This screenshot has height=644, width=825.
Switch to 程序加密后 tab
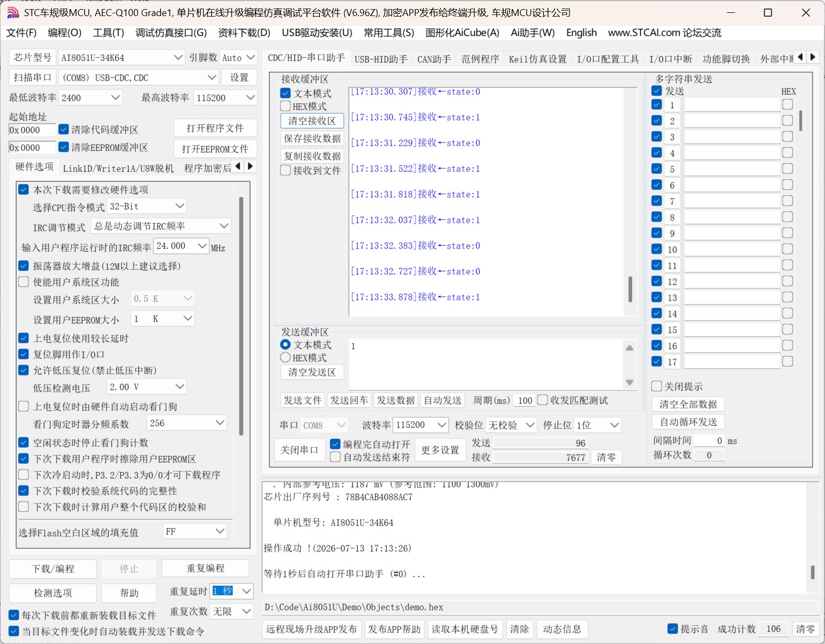(207, 168)
